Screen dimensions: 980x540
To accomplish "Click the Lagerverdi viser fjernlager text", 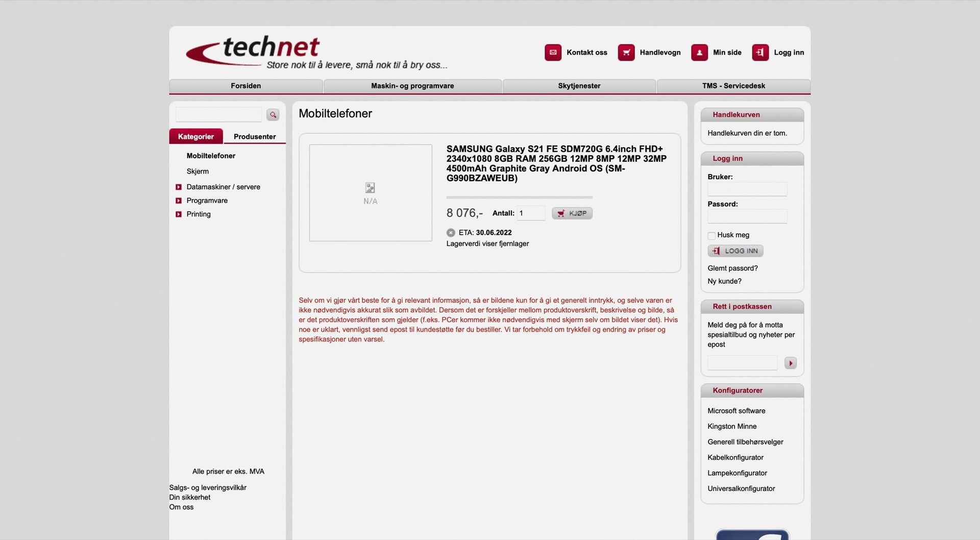I will point(487,244).
